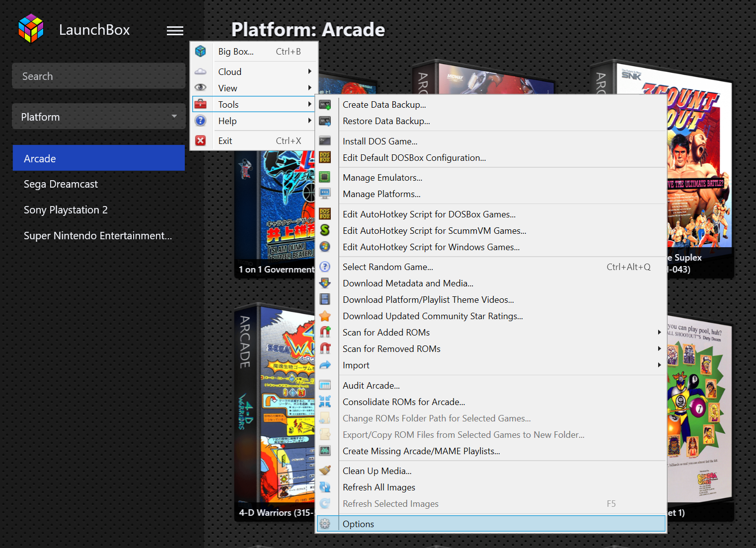Expand the View submenu

309,88
